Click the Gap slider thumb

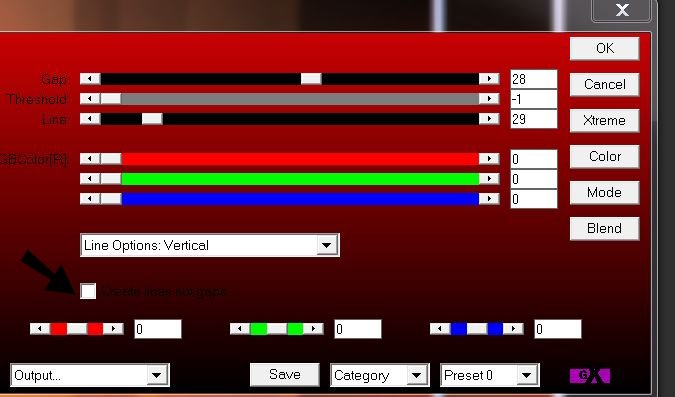coord(311,79)
